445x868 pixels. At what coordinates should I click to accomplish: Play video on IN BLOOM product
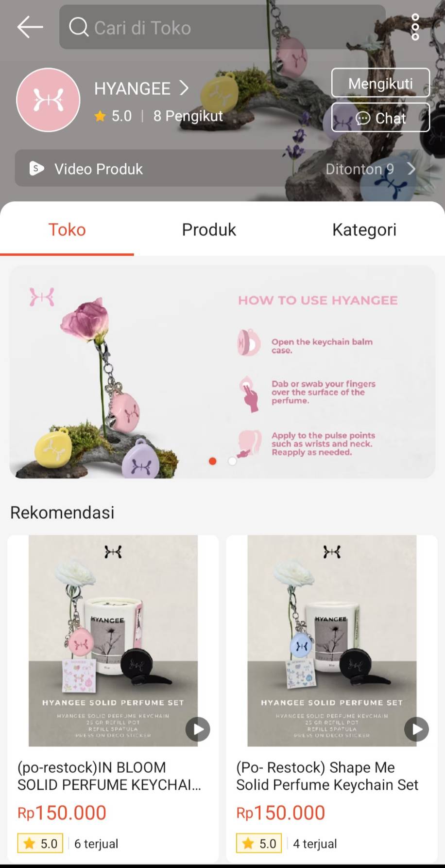click(x=198, y=729)
